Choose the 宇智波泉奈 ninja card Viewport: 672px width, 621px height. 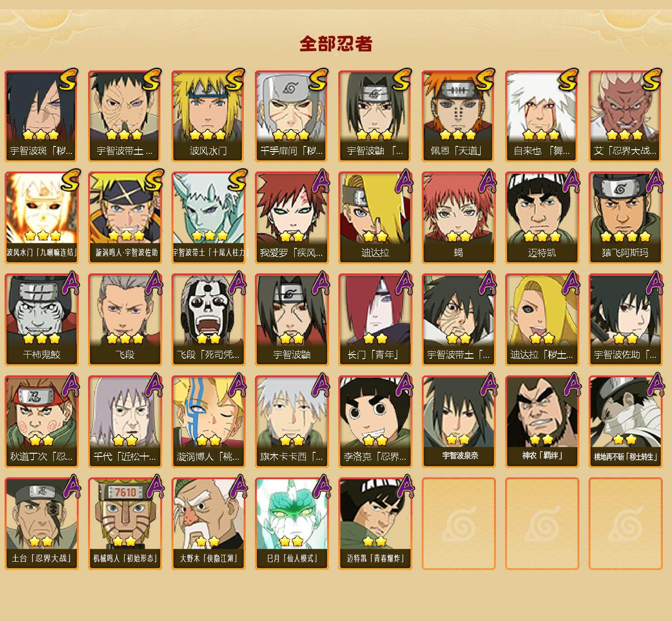pyautogui.click(x=458, y=422)
